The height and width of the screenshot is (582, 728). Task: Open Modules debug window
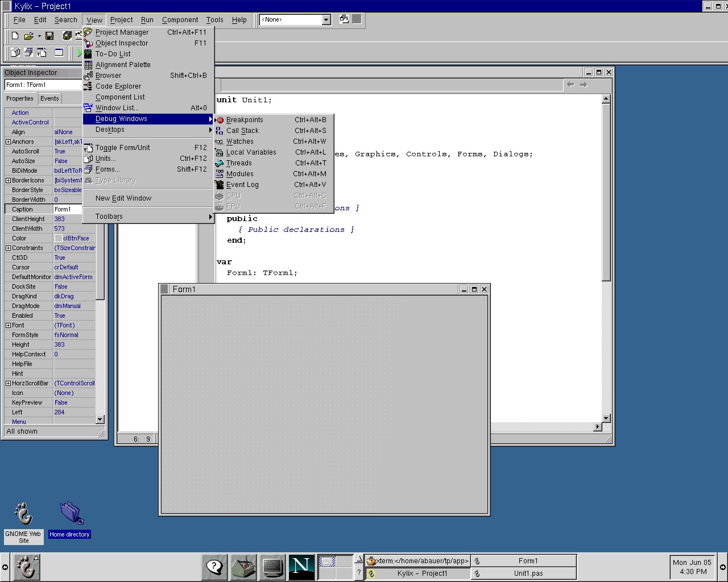pos(274,174)
